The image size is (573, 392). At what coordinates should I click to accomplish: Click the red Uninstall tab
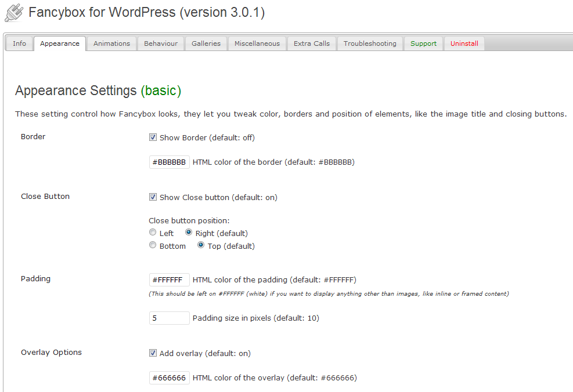tap(464, 43)
